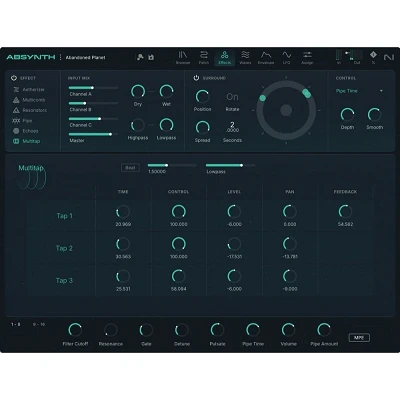Click the Wet knob
This screenshot has height=400, width=400.
pyautogui.click(x=166, y=91)
